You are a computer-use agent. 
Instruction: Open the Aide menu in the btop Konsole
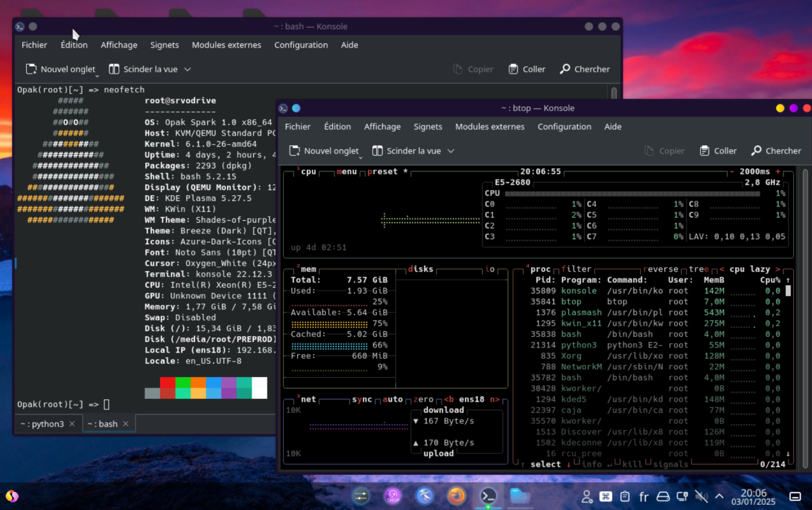click(613, 126)
